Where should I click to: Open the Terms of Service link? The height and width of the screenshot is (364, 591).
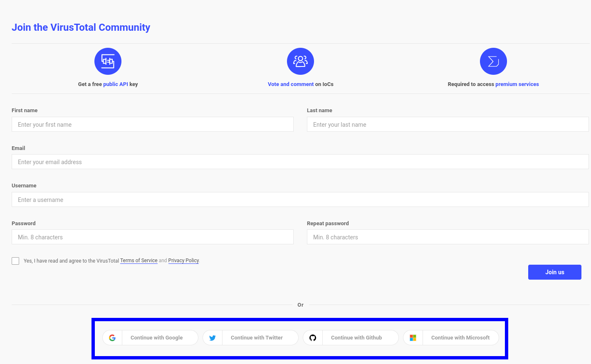click(x=139, y=261)
